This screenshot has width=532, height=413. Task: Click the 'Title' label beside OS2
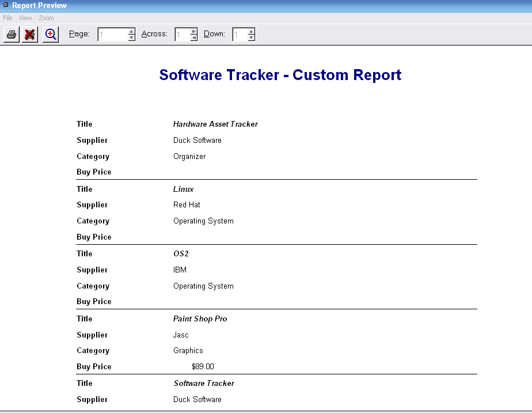[x=85, y=254]
